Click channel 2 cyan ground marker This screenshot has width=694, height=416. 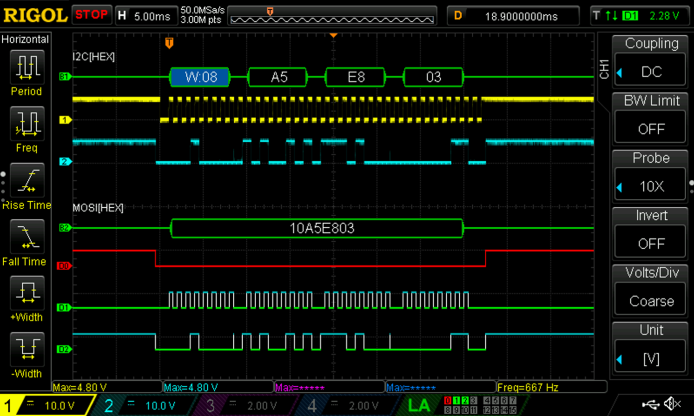(x=65, y=162)
